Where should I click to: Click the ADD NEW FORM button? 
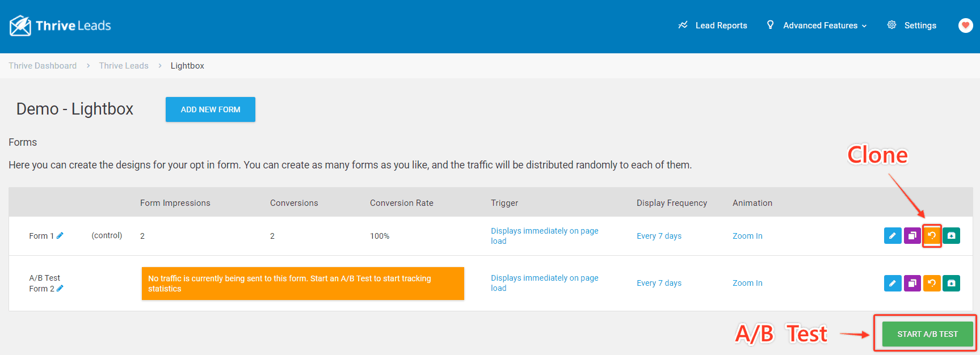click(211, 109)
